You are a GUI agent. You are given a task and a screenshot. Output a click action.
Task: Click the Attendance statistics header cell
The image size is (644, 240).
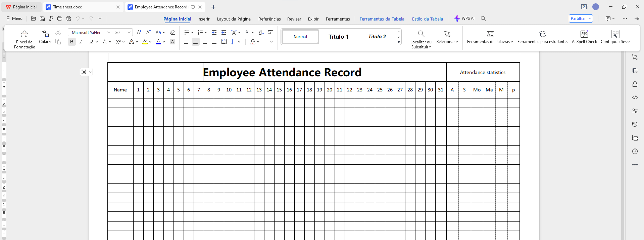483,72
